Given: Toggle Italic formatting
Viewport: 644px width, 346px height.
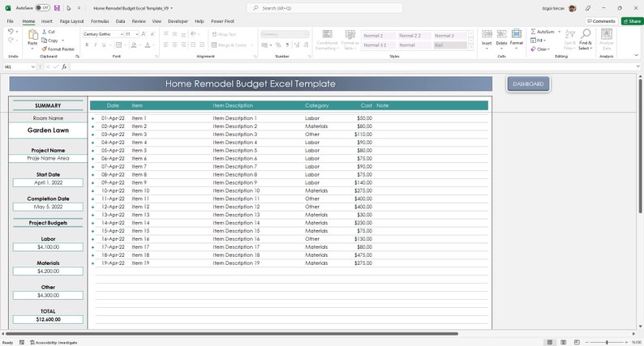Looking at the screenshot, I should coord(95,45).
